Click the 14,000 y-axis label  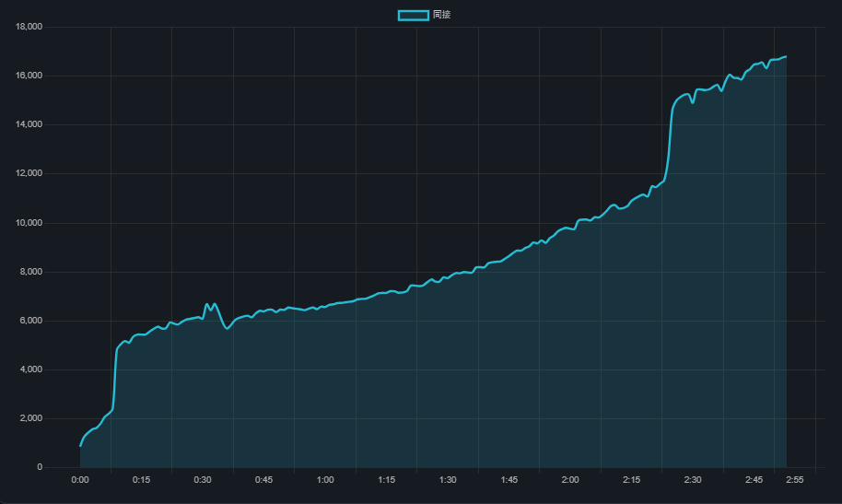pos(29,124)
